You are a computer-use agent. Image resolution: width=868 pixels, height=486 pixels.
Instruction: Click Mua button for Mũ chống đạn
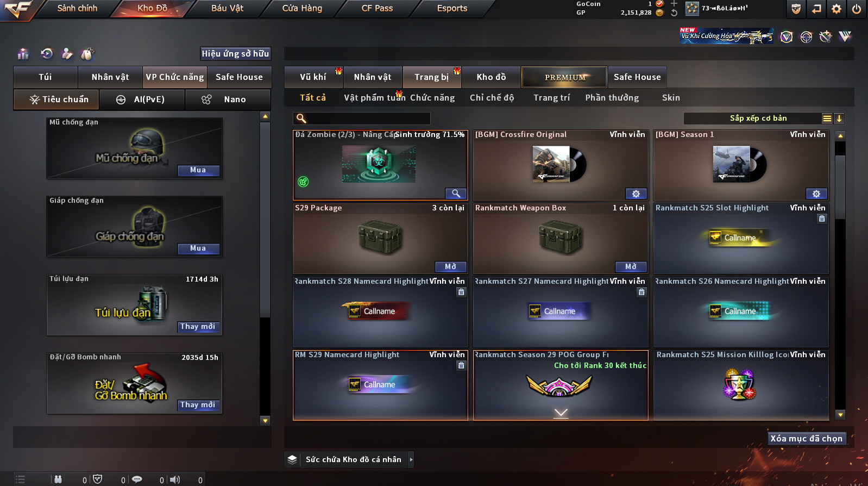pos(198,170)
